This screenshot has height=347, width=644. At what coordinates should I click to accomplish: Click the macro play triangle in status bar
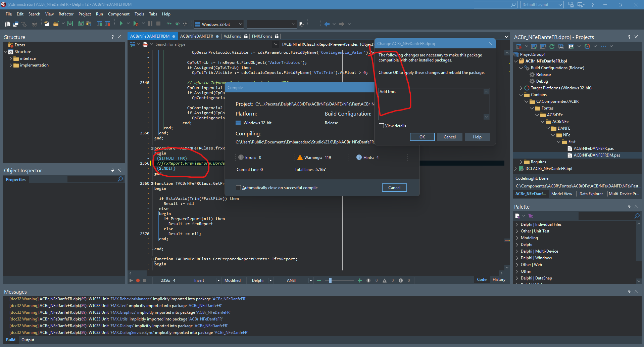coord(131,280)
